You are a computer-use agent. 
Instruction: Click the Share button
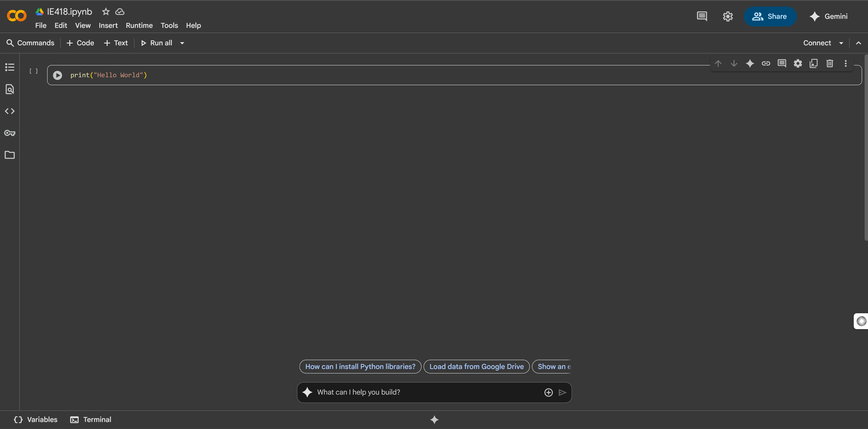770,17
